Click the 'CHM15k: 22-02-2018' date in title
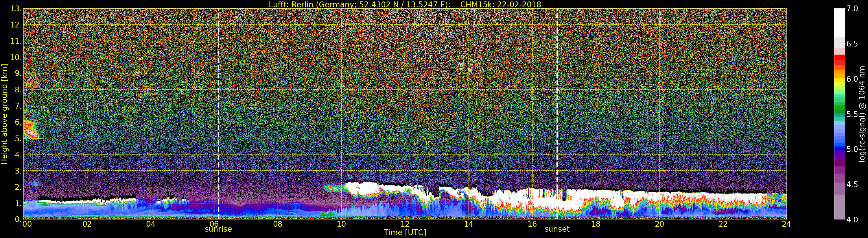This screenshot has width=868, height=238. [x=500, y=4]
